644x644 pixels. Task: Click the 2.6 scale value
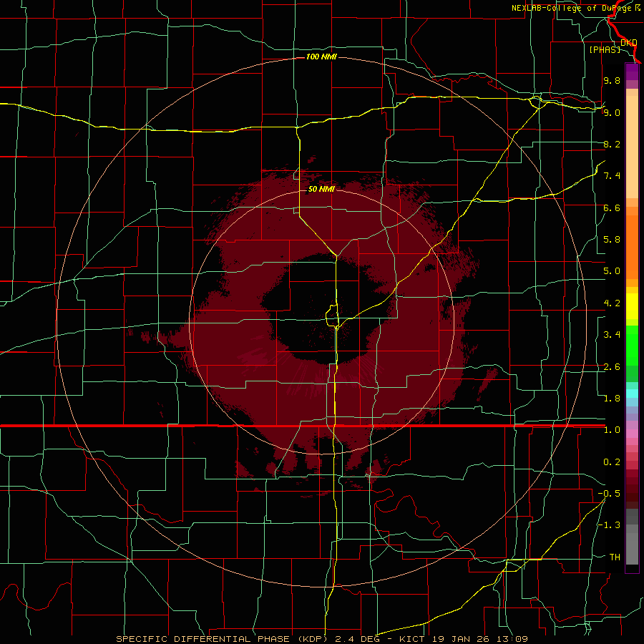612,367
